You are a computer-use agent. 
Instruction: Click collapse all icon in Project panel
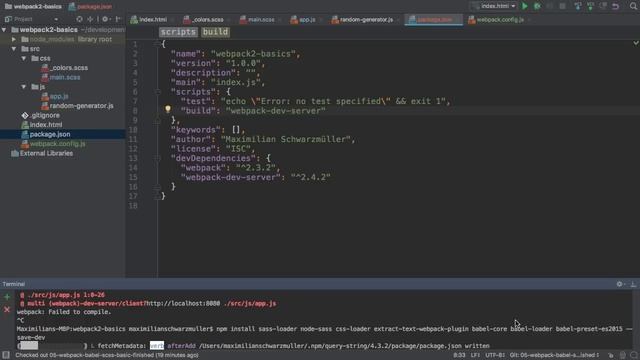point(90,19)
